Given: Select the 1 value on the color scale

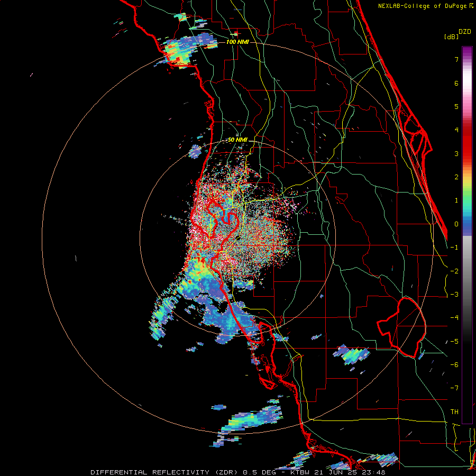Looking at the screenshot, I should [x=456, y=200].
